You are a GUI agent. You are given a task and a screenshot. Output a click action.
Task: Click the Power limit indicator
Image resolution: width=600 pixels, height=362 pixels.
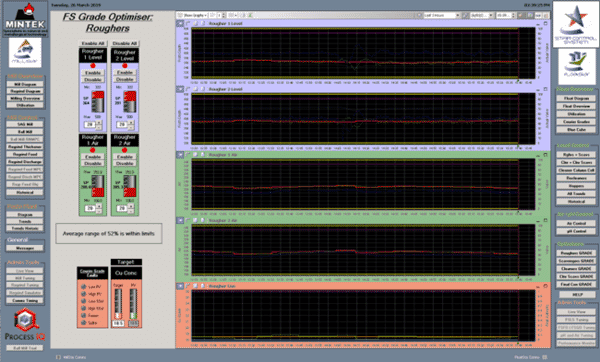coord(83,315)
